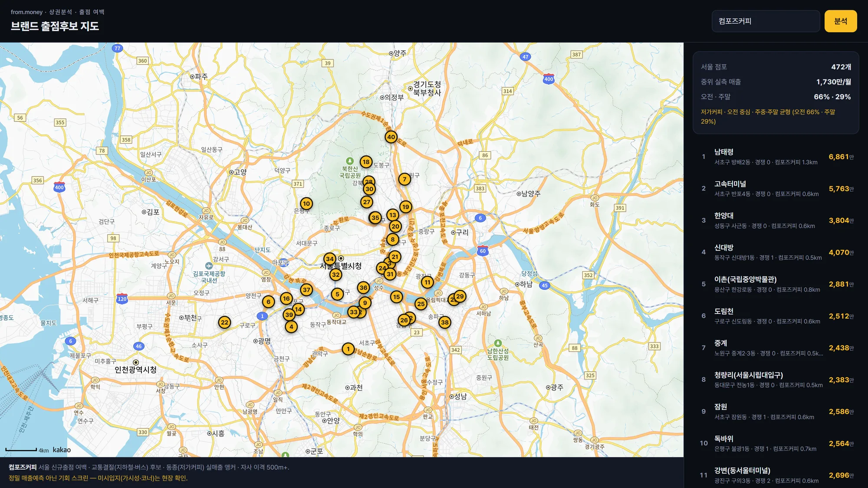This screenshot has height=488, width=868.
Task: Click map marker number 27
Action: 367,202
